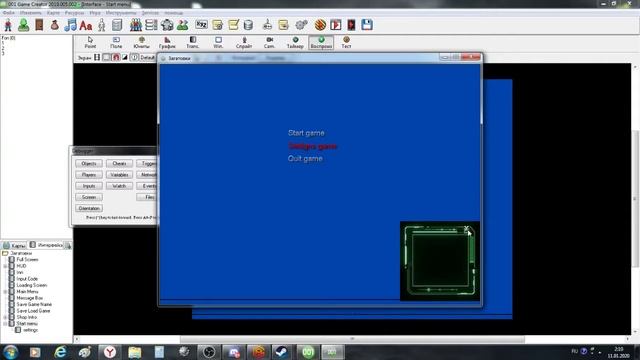Click the gray cabinet icon beside mannequin
This screenshot has height=360, width=640.
tap(117, 25)
